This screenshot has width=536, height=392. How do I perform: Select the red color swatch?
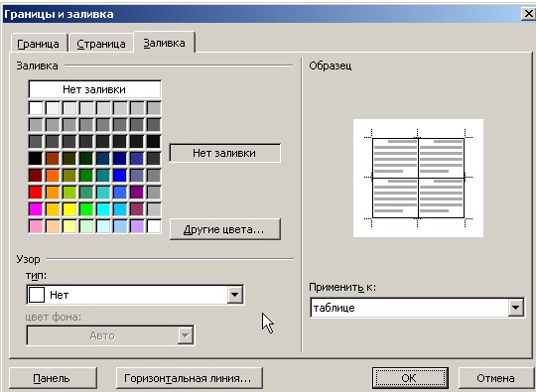click(36, 193)
